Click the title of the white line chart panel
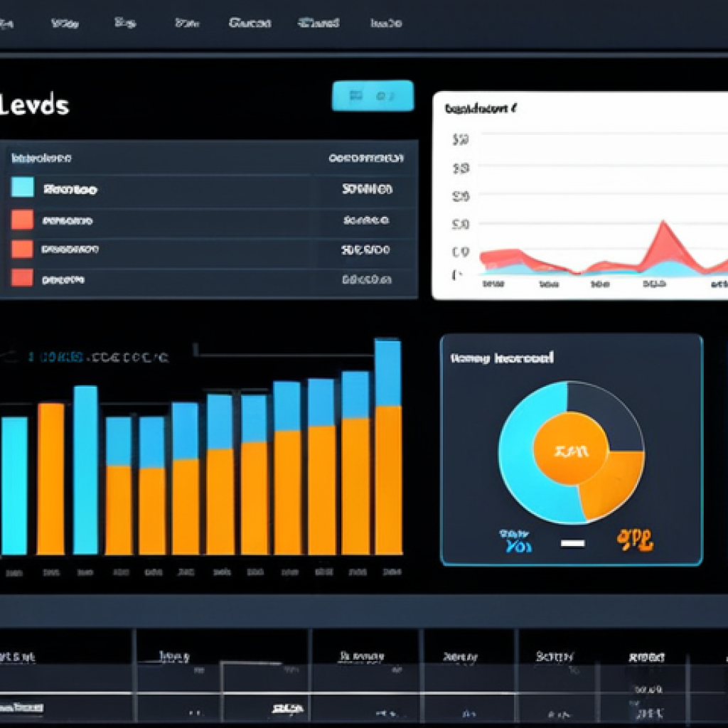The width and height of the screenshot is (728, 728). pyautogui.click(x=480, y=109)
